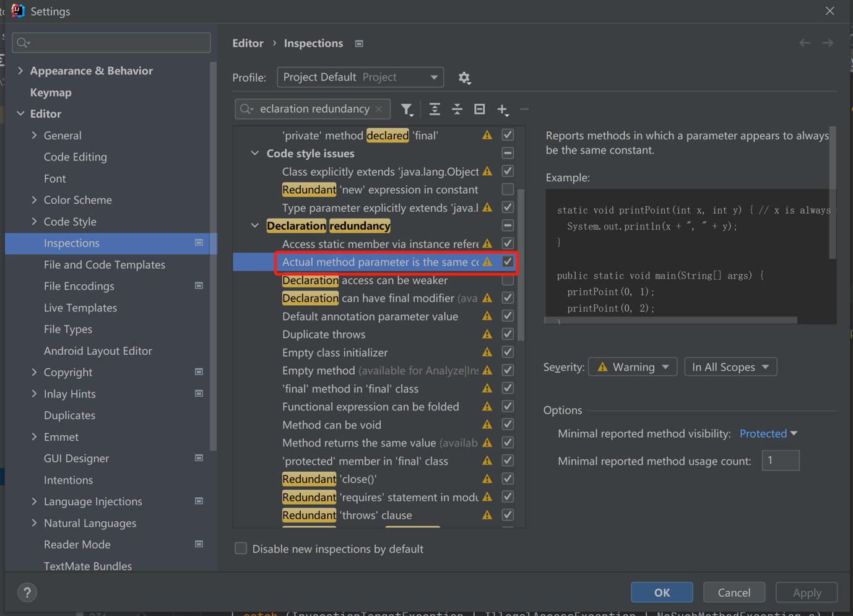Edit the minimal reported method usage count
This screenshot has width=853, height=616.
(780, 461)
